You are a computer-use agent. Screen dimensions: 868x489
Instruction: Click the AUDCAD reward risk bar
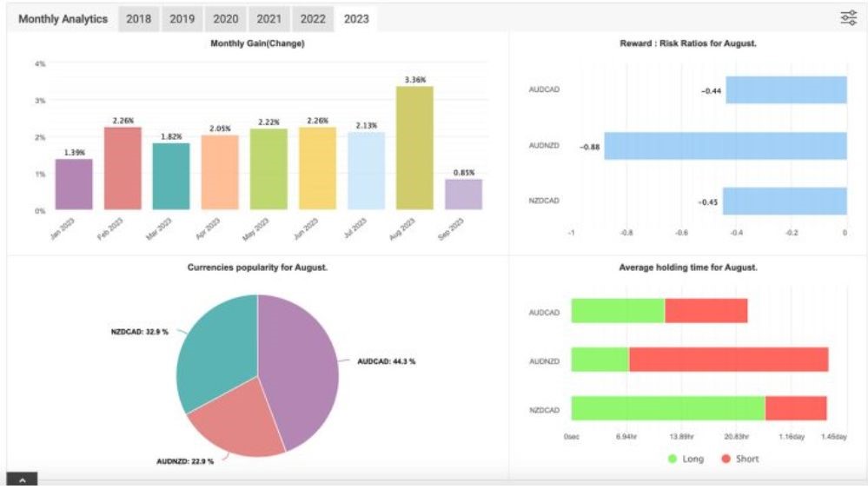click(x=786, y=89)
